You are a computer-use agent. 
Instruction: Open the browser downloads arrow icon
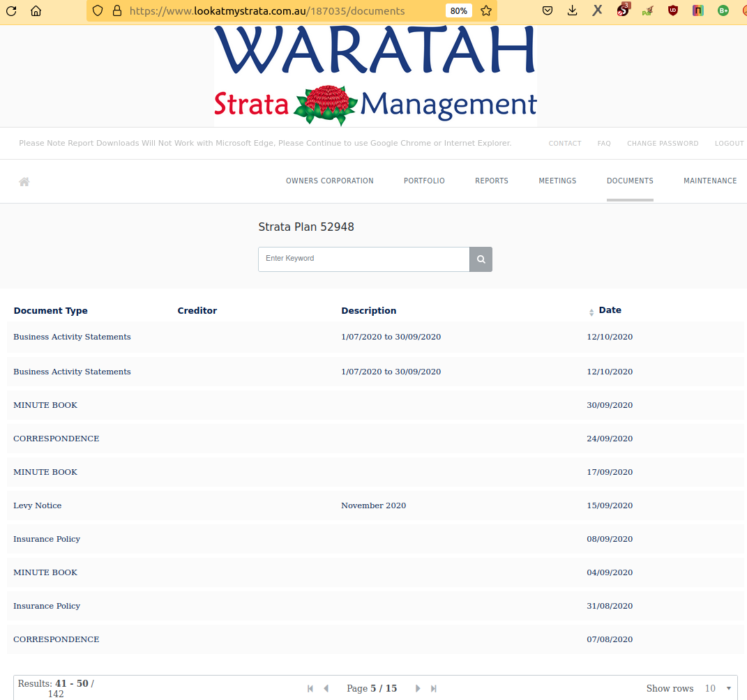coord(572,10)
